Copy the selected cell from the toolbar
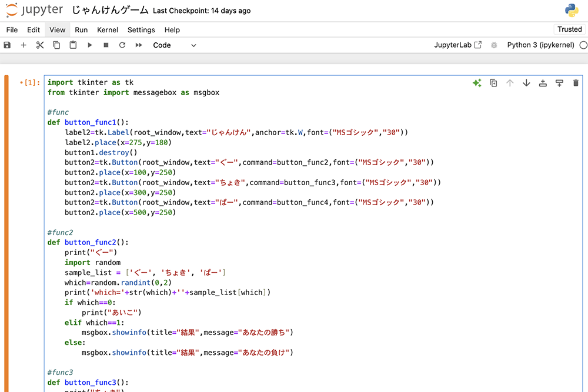The height and width of the screenshot is (392, 588). coord(56,45)
